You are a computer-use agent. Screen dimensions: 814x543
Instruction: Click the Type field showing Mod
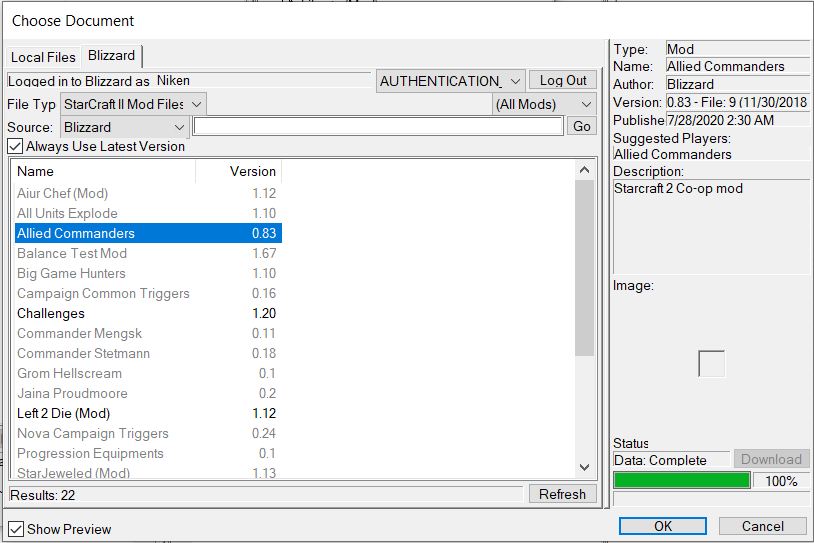(738, 49)
